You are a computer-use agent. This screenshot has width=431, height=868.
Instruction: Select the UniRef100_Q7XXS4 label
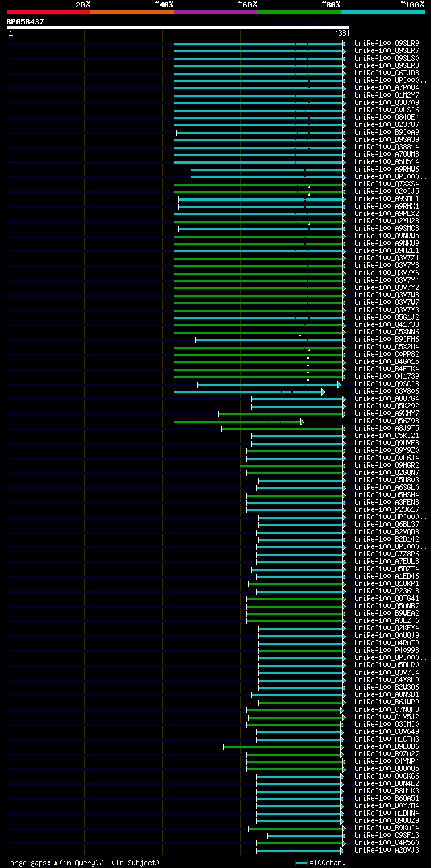[387, 184]
